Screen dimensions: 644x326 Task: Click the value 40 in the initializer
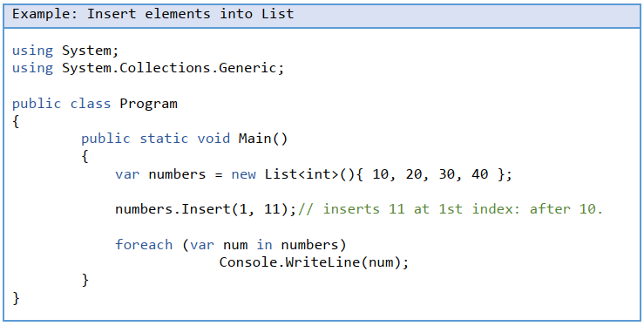tap(479, 174)
